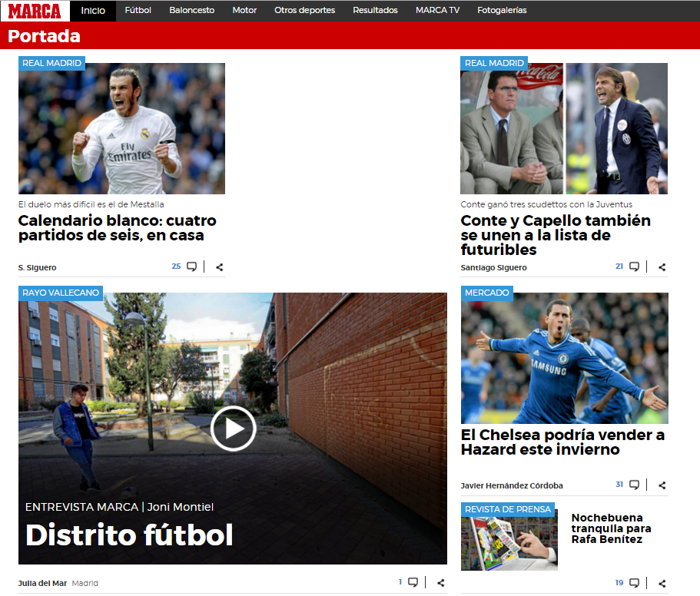Click the MARCA logo

tap(35, 11)
